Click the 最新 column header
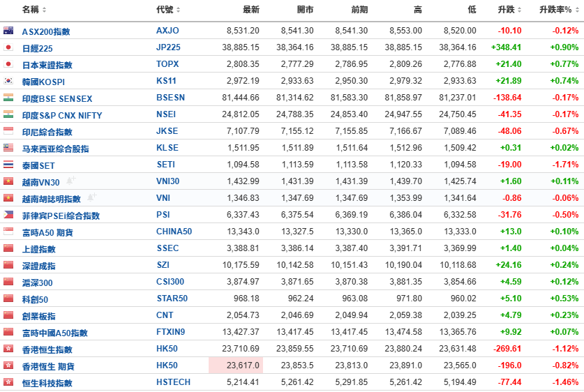584x392 pixels. (x=251, y=10)
